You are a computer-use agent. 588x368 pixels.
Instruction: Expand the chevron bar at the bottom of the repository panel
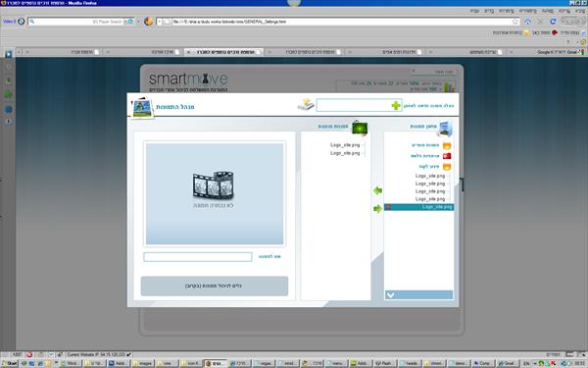click(418, 294)
